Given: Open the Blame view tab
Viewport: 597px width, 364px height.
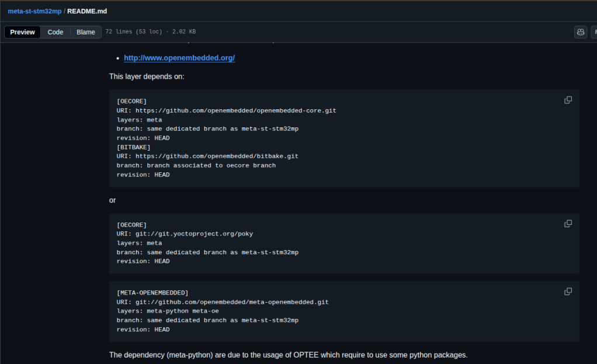Looking at the screenshot, I should coord(86,32).
